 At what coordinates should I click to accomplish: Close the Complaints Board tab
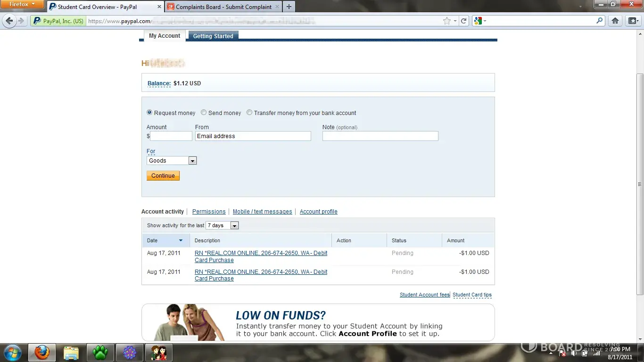(276, 7)
